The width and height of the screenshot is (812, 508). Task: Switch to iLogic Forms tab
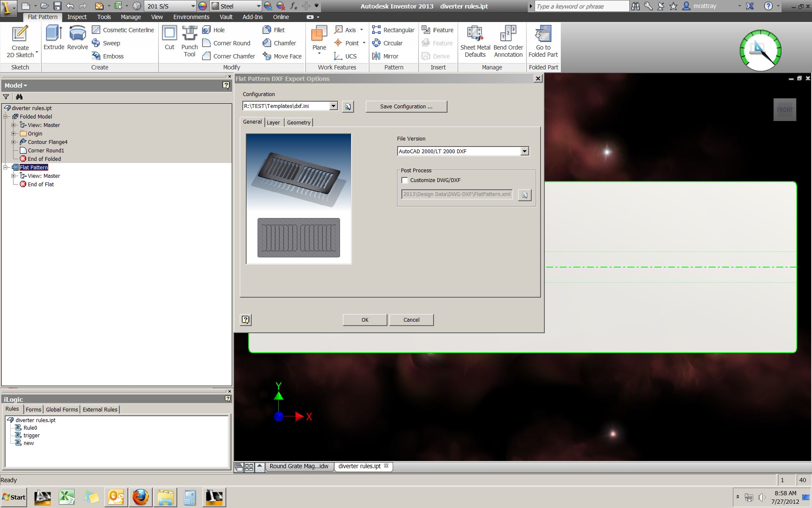point(33,409)
